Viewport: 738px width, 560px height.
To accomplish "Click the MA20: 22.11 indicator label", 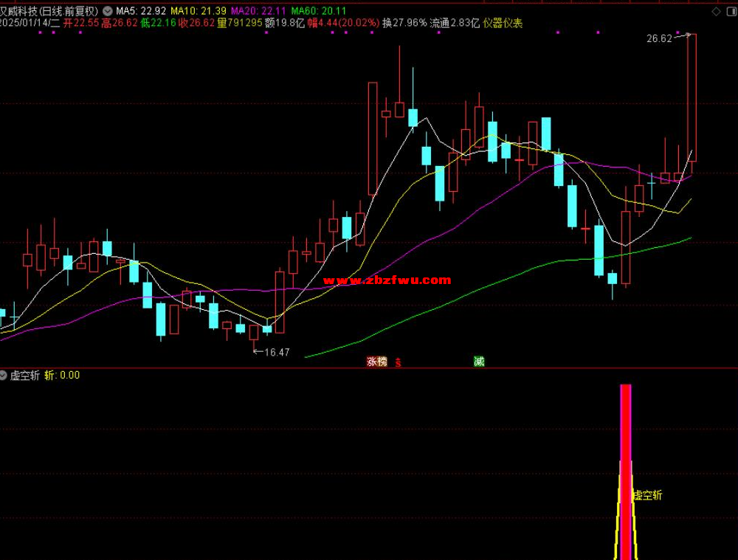I will [258, 11].
